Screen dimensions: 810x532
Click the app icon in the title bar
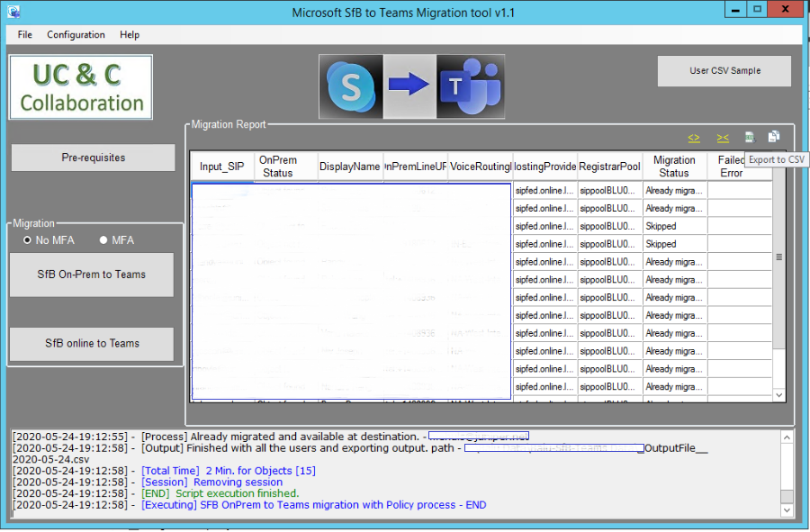click(x=13, y=12)
